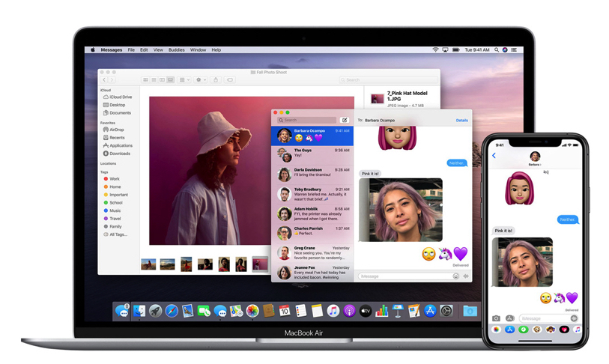This screenshot has width=609, height=364.
Task: Select the Darla Davidson conversation
Action: [312, 174]
